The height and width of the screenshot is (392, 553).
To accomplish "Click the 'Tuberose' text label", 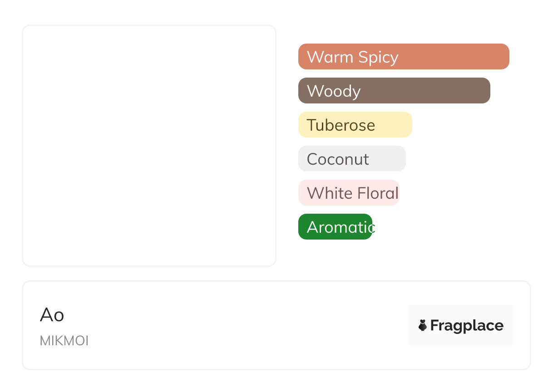I will (341, 125).
